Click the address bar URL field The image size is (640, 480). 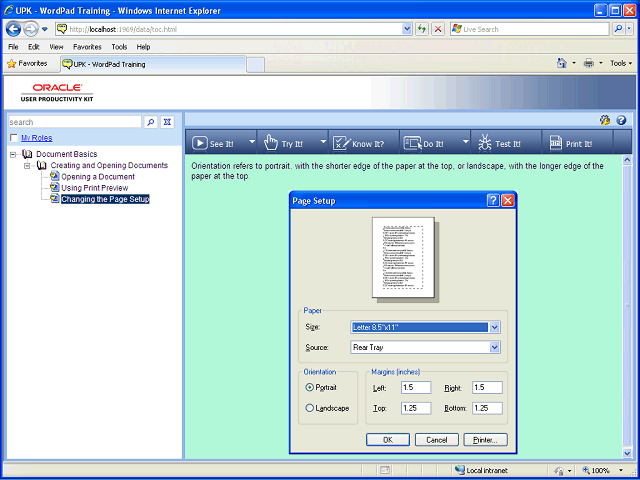click(234, 29)
